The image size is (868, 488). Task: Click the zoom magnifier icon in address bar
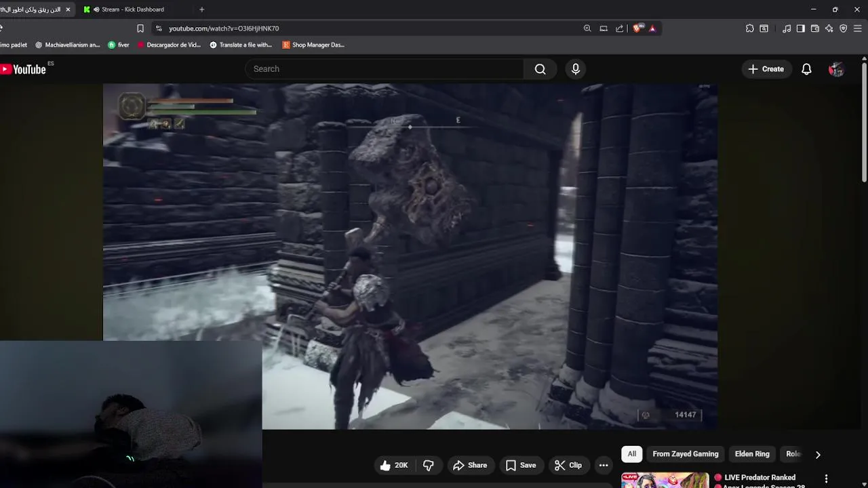click(x=587, y=28)
